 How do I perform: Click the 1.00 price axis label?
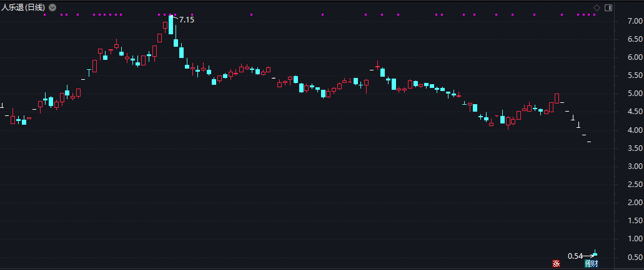tap(635, 239)
